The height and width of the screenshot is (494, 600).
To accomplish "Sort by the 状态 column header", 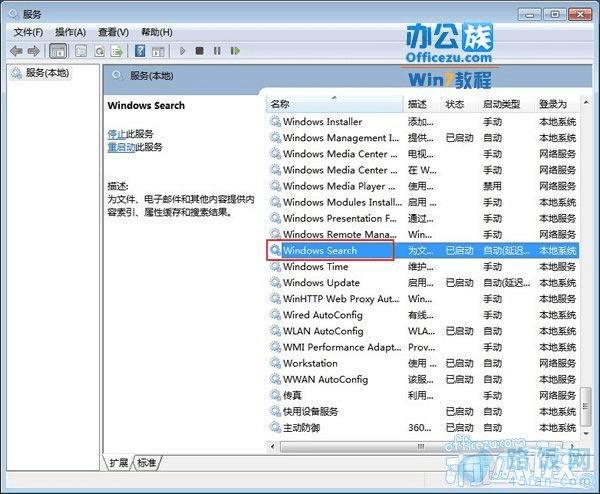I will [460, 104].
